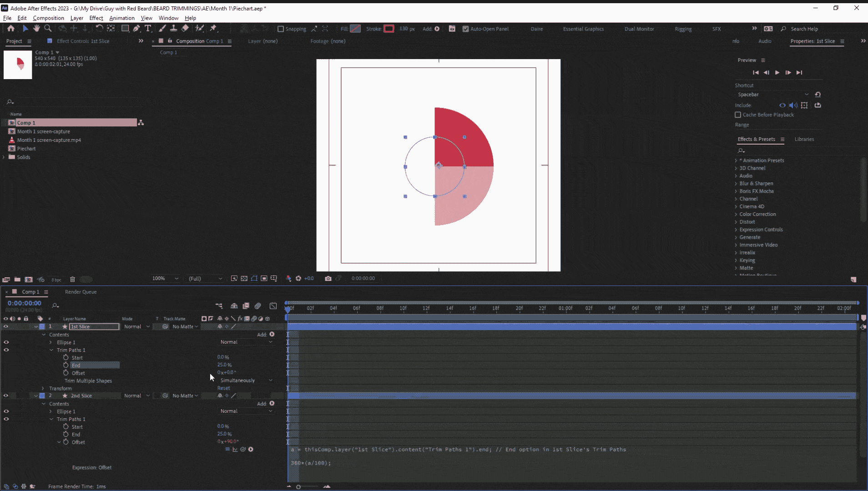
Task: Switch to Render Queue tab
Action: tap(81, 292)
